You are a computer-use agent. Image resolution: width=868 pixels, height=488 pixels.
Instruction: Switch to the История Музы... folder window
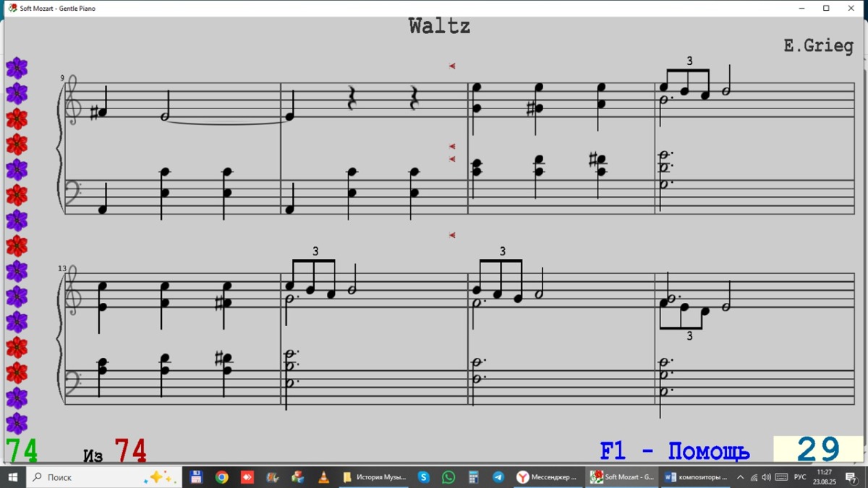click(374, 477)
